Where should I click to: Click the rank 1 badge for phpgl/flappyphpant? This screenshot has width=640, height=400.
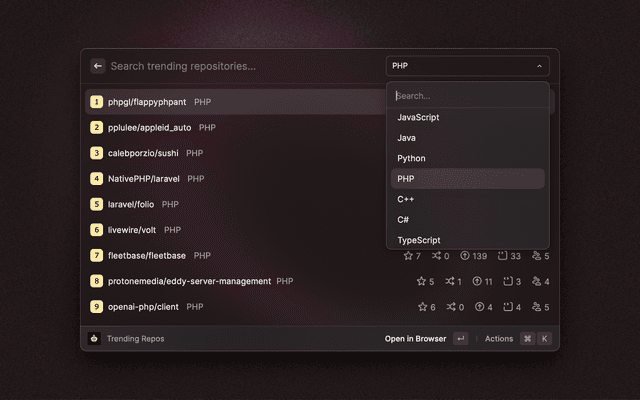(x=96, y=102)
